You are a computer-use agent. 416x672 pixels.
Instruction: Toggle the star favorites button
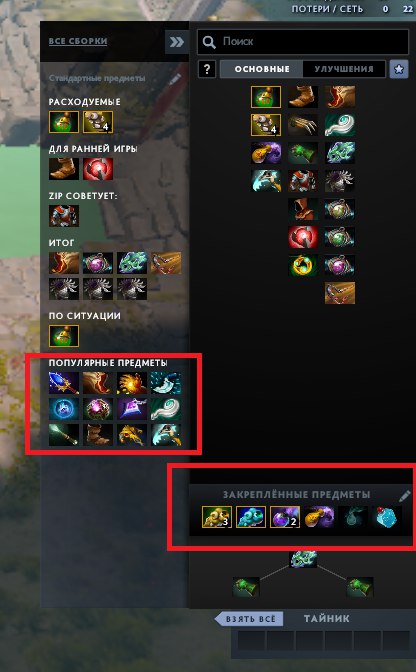pyautogui.click(x=398, y=69)
